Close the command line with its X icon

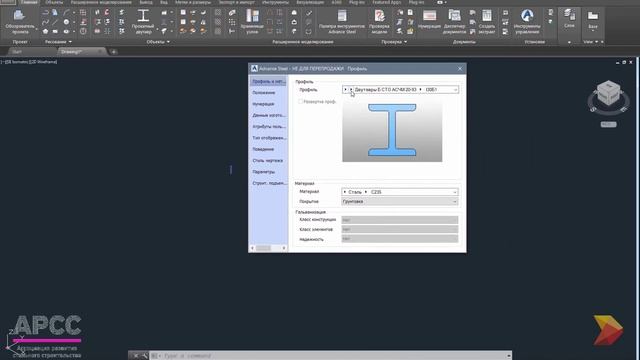tap(136, 356)
